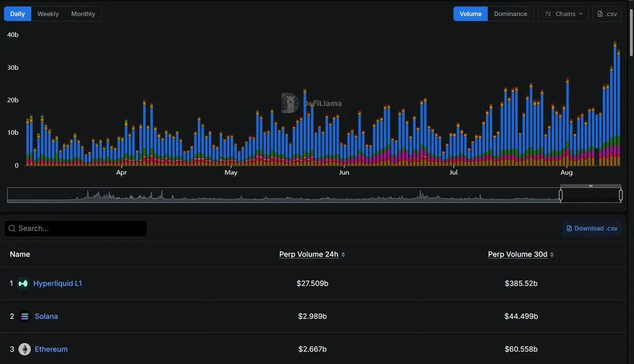The height and width of the screenshot is (364, 634).
Task: Download chart data via .csv button
Action: [607, 14]
